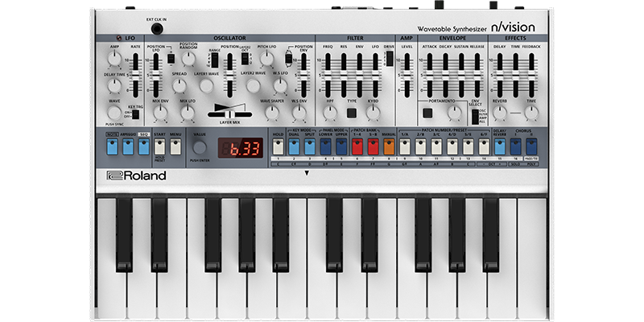Viewport: 644px width, 322px height.
Task: Click the envelope Decay slider
Action: tap(445, 75)
